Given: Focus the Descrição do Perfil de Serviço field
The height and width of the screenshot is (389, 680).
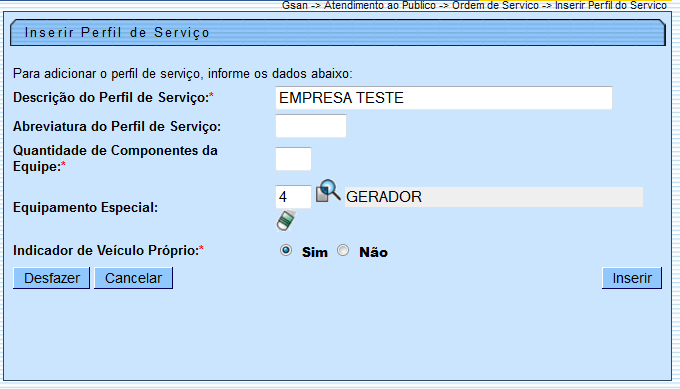Looking at the screenshot, I should click(x=444, y=98).
